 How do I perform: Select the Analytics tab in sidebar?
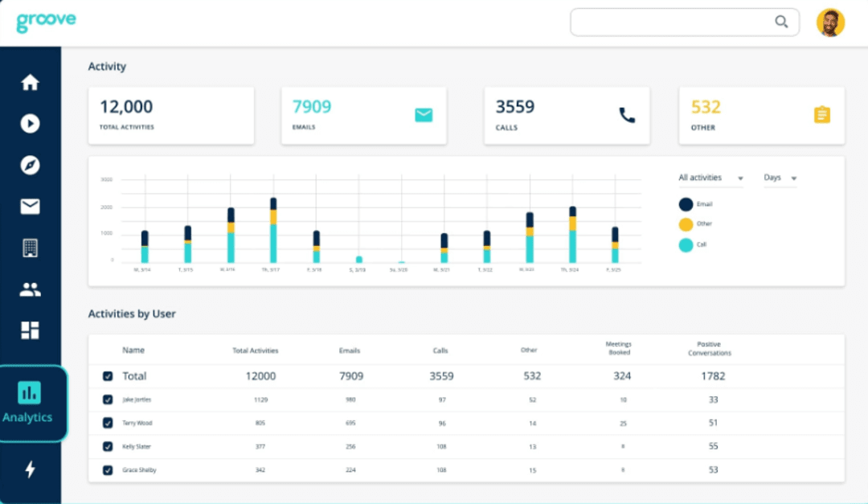pyautogui.click(x=30, y=402)
